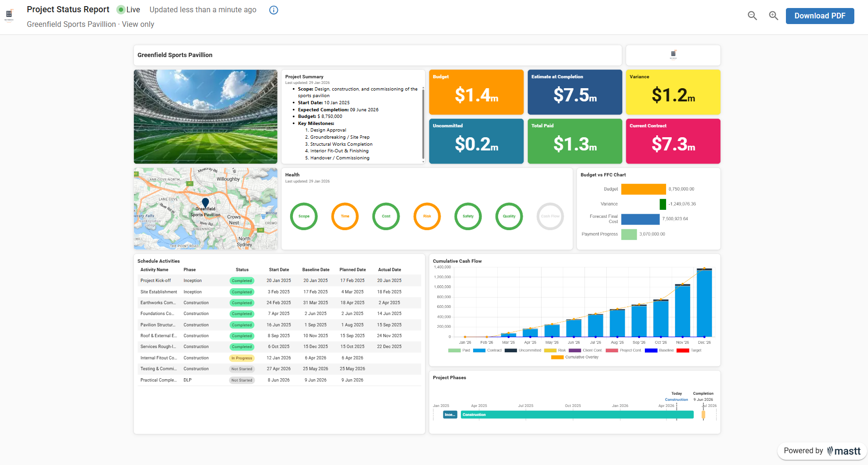Click the company logo in the card beside the title
This screenshot has width=868, height=465.
tap(673, 55)
